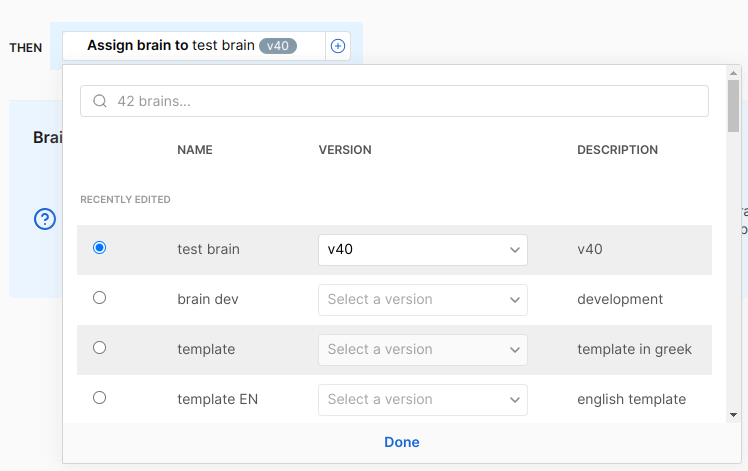The width and height of the screenshot is (748, 471).
Task: Select the brain dev radio button
Action: tap(99, 298)
